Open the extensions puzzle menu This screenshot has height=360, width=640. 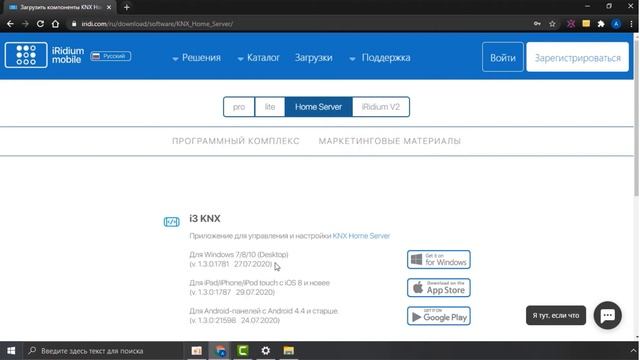click(x=601, y=24)
